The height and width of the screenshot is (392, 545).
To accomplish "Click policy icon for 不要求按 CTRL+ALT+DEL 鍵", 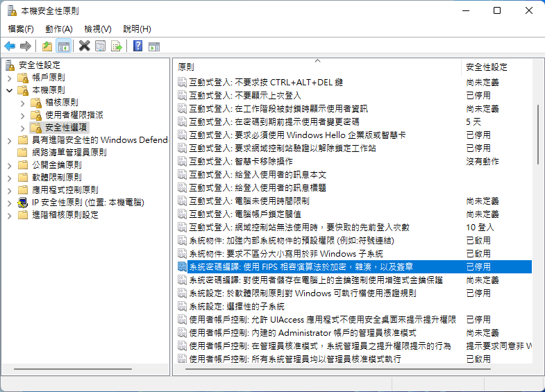I will tap(182, 83).
